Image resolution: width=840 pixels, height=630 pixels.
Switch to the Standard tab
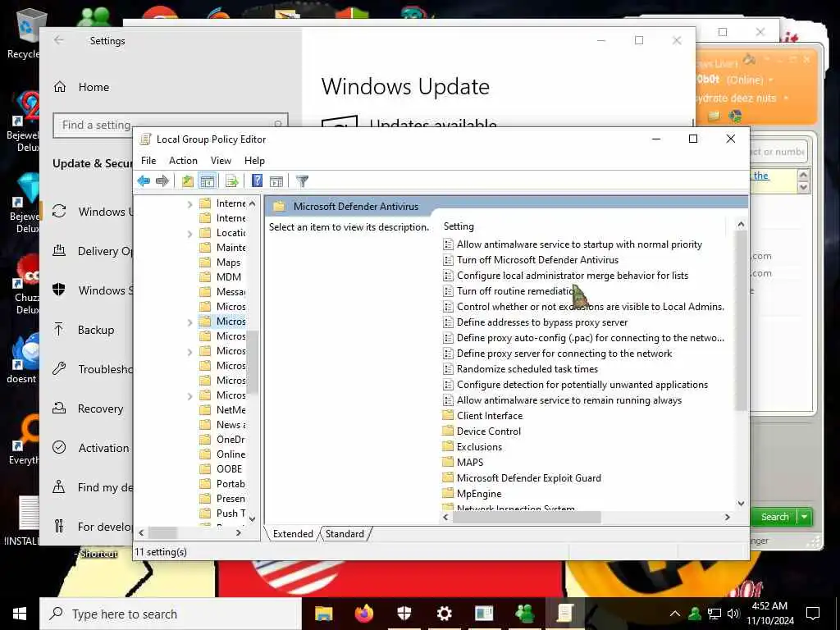click(345, 533)
